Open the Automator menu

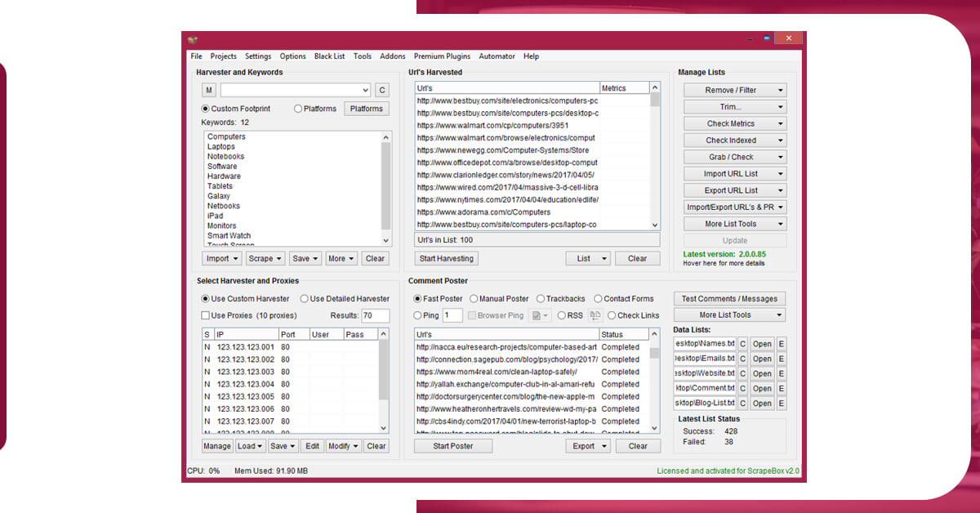point(497,56)
